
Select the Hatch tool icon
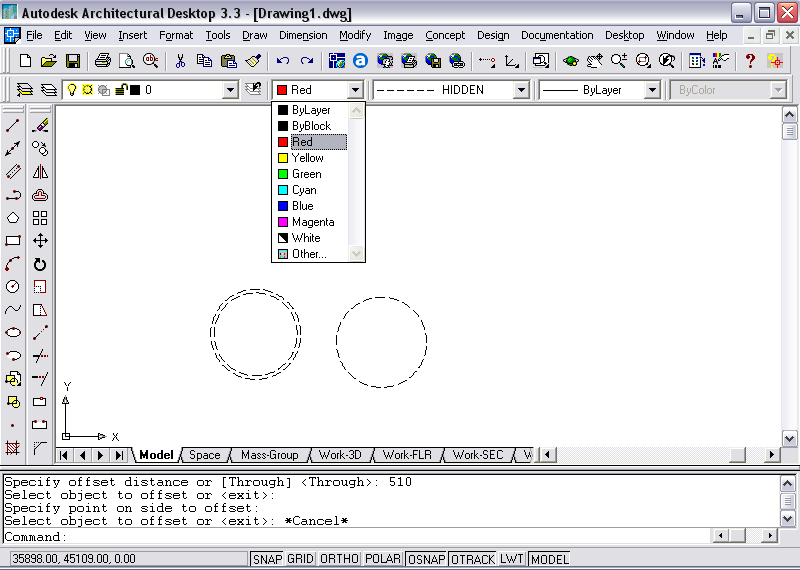13,448
